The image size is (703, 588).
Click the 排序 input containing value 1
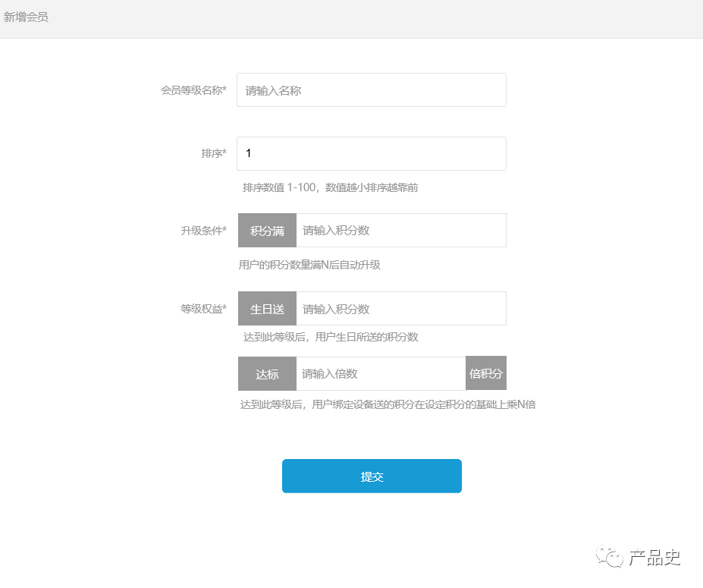(x=372, y=154)
